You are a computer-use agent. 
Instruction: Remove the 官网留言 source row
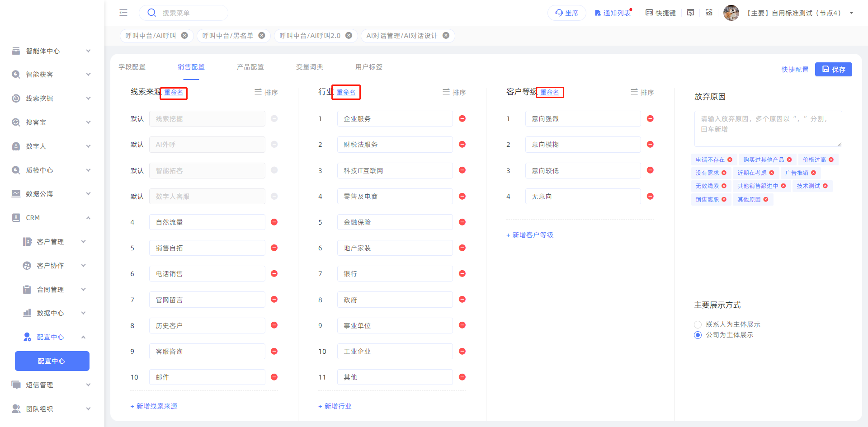274,300
